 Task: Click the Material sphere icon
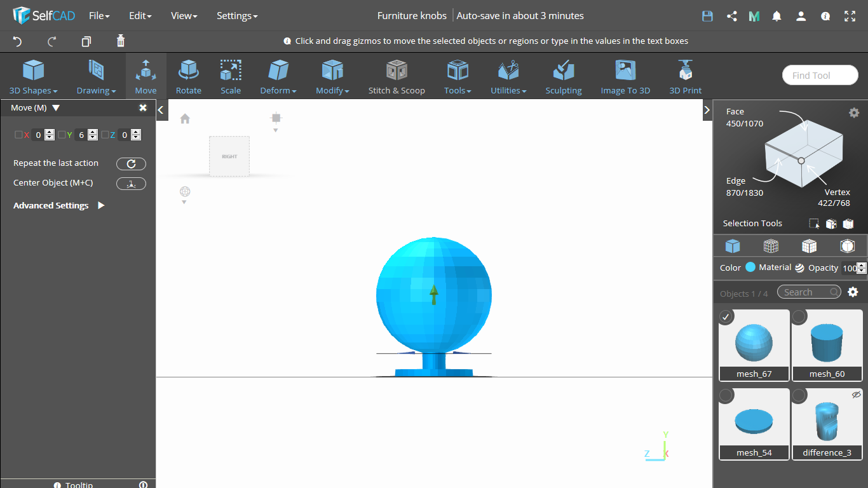pyautogui.click(x=799, y=268)
